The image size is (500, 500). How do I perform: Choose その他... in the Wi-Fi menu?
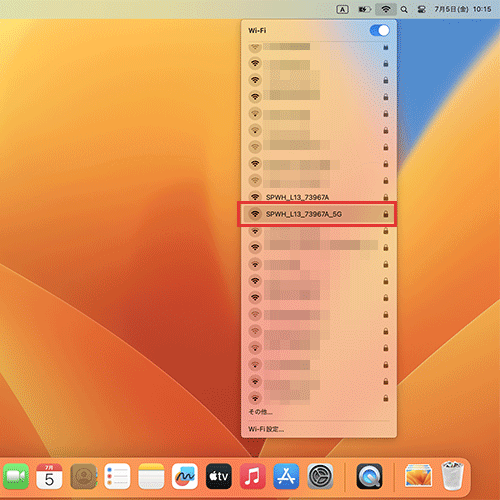pyautogui.click(x=260, y=412)
